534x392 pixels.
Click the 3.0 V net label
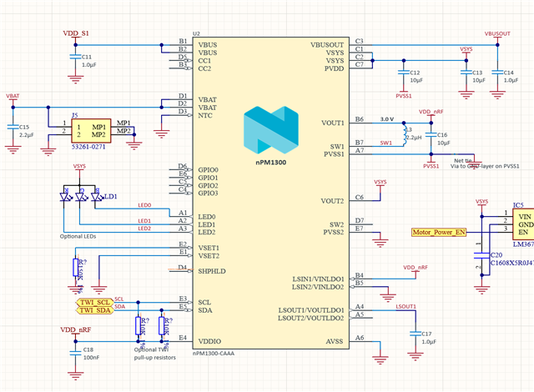click(x=387, y=119)
